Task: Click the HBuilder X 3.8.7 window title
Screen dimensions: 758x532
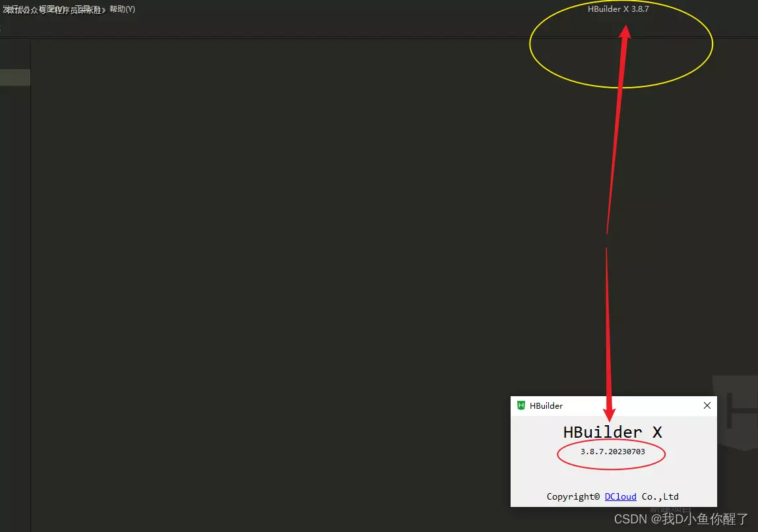Action: click(x=617, y=9)
